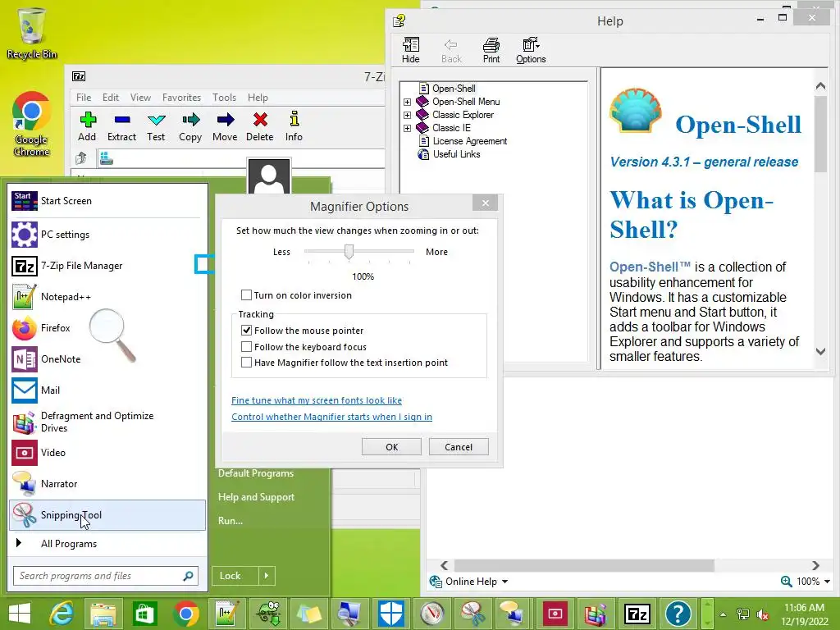Open Defragment and Optimize Drives
840x630 pixels.
107,422
